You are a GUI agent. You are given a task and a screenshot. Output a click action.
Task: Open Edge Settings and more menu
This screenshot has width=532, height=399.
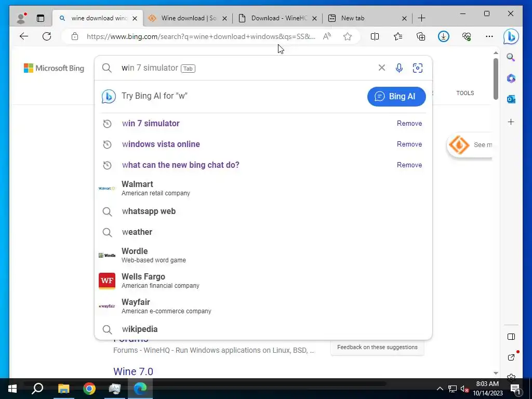click(489, 36)
